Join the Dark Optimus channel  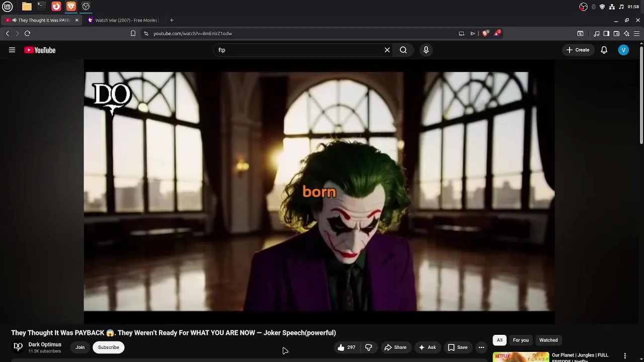point(80,347)
